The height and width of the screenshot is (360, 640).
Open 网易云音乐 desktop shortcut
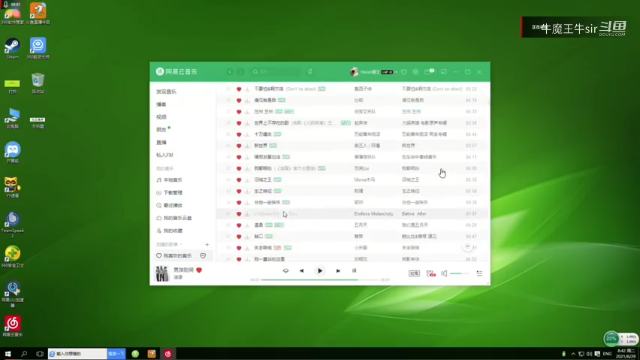pyautogui.click(x=12, y=326)
